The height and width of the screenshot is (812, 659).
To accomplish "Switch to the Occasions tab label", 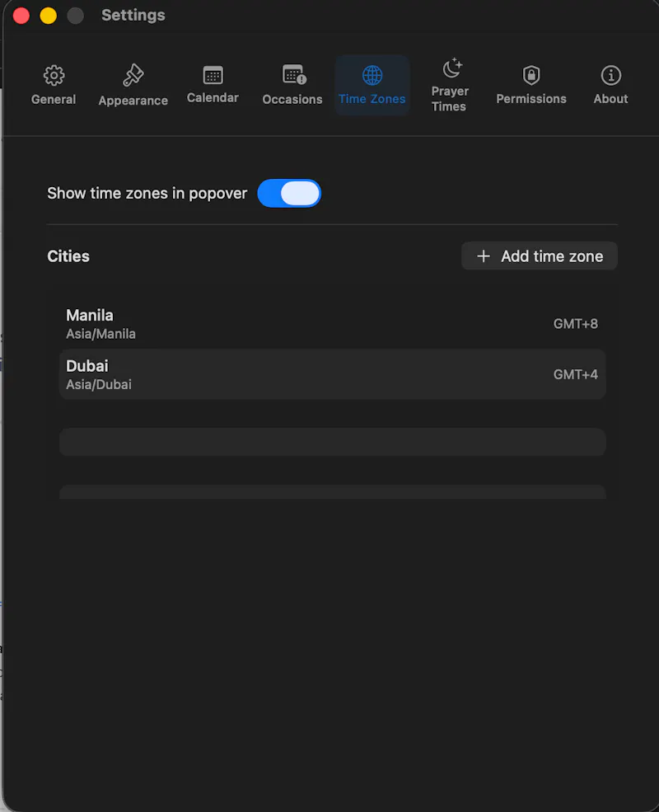I will click(x=292, y=100).
